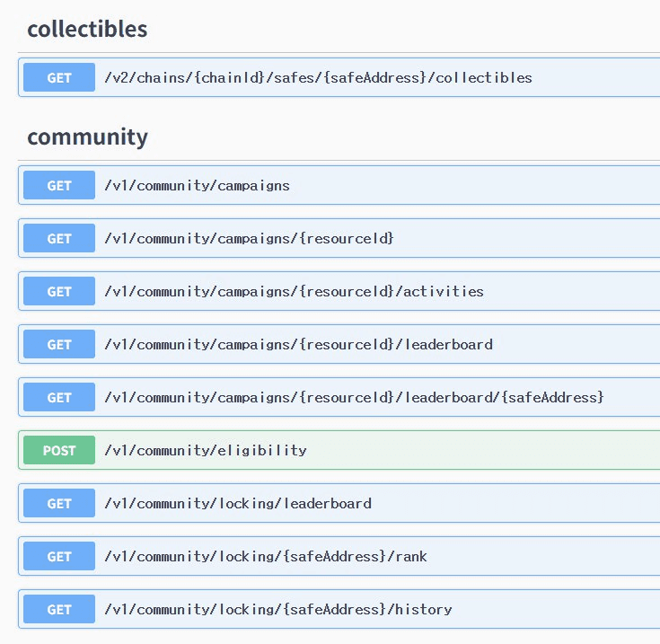660x644 pixels.
Task: Click GET badge for campaign activities endpoint
Action: [59, 291]
